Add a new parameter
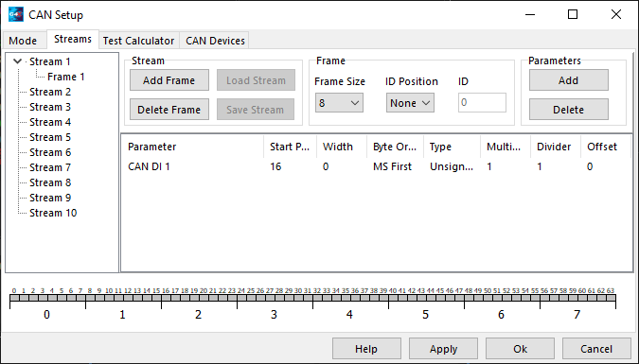The image size is (639, 364). click(x=569, y=80)
